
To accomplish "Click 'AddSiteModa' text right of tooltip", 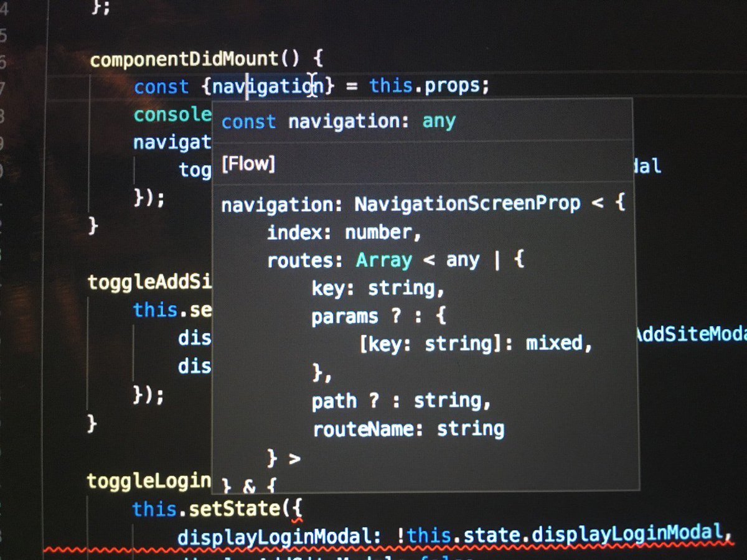I will point(690,334).
